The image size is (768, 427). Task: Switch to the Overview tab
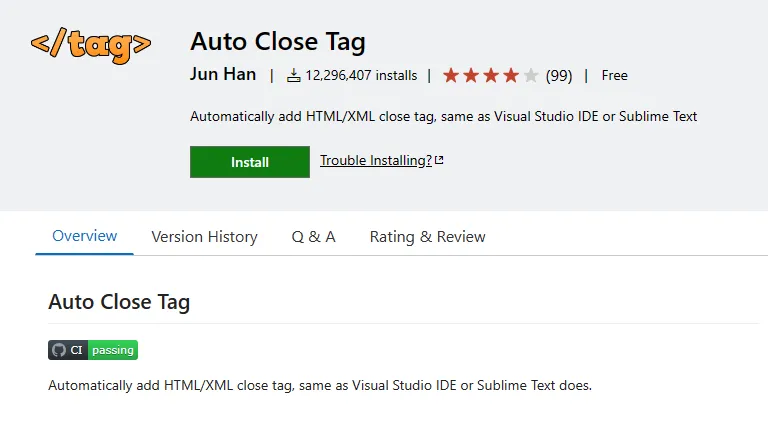tap(85, 236)
